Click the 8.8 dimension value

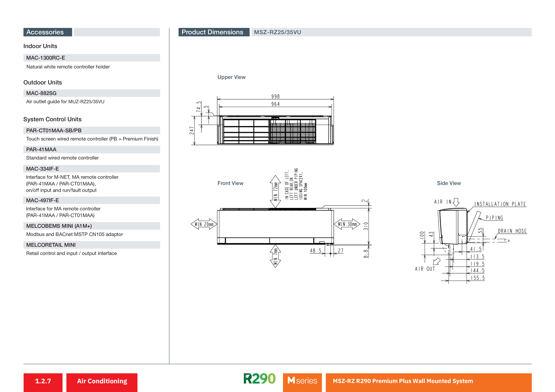(366, 254)
